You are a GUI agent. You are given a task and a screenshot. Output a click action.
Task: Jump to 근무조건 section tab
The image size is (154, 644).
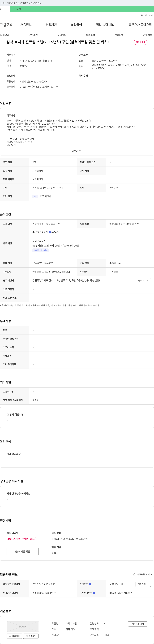[x=33, y=35]
